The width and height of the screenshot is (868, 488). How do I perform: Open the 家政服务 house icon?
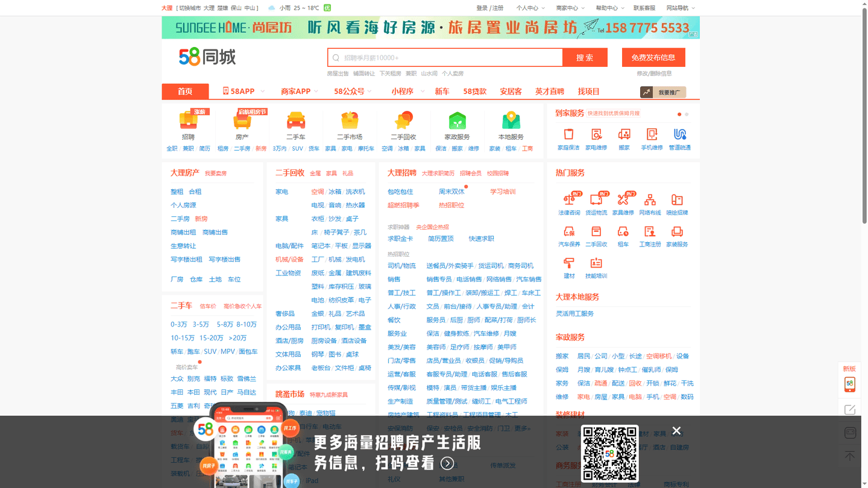(x=457, y=120)
